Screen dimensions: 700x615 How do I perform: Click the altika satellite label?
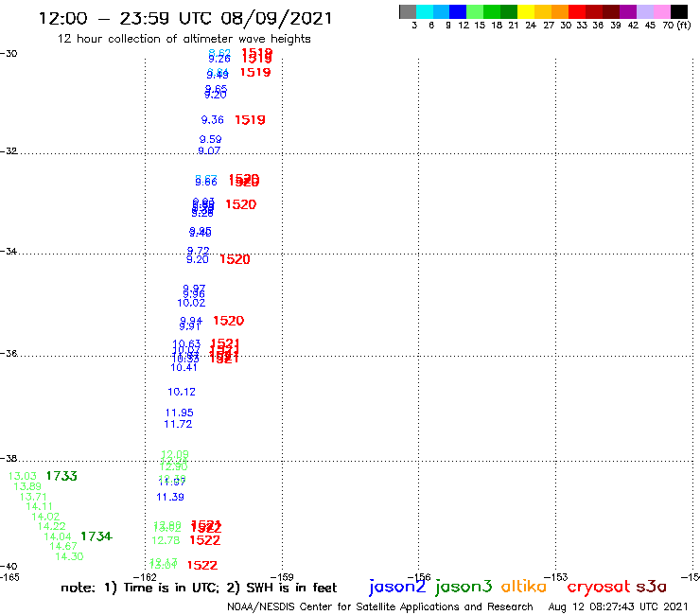[524, 586]
